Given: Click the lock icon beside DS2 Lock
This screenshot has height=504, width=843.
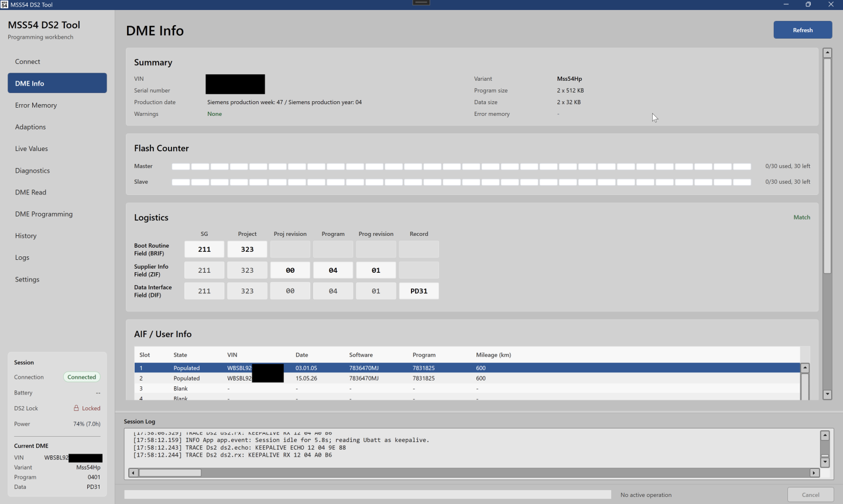Looking at the screenshot, I should pyautogui.click(x=76, y=408).
